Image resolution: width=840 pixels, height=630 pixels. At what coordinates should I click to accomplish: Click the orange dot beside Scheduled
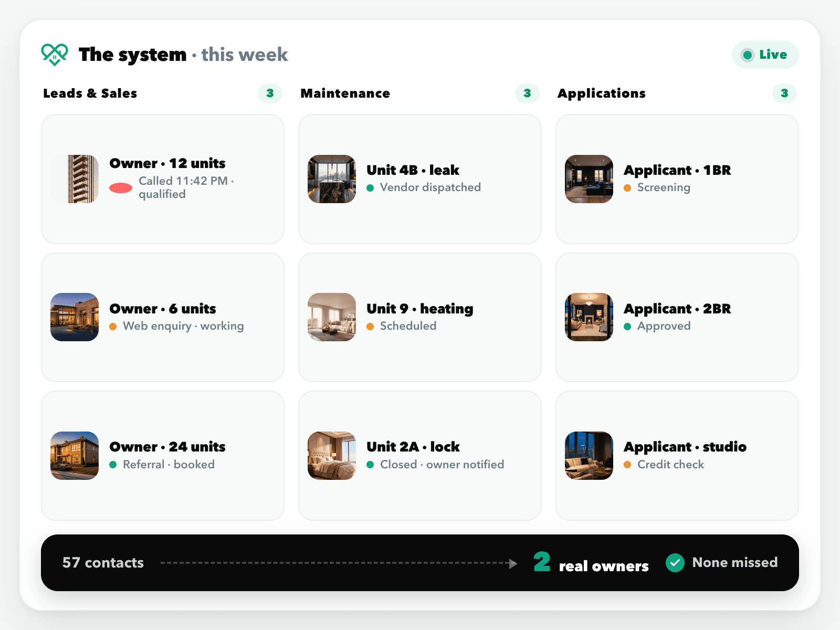(370, 327)
